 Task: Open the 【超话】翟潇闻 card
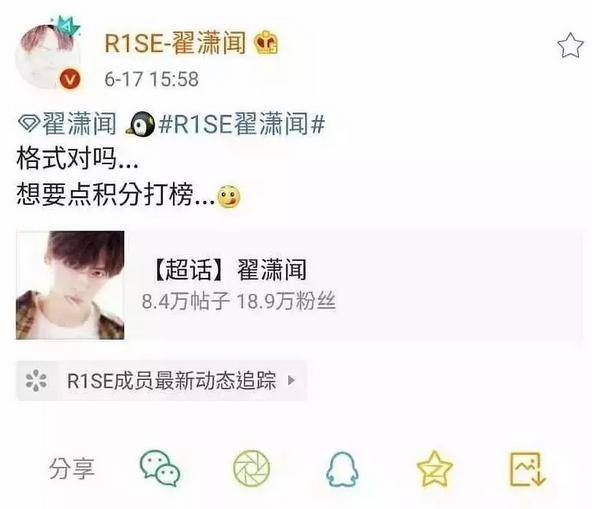click(299, 285)
